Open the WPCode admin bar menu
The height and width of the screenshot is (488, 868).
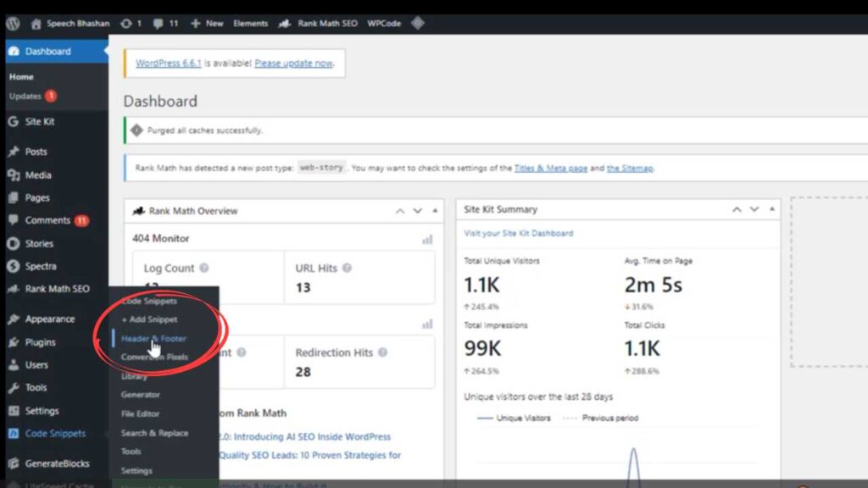384,23
